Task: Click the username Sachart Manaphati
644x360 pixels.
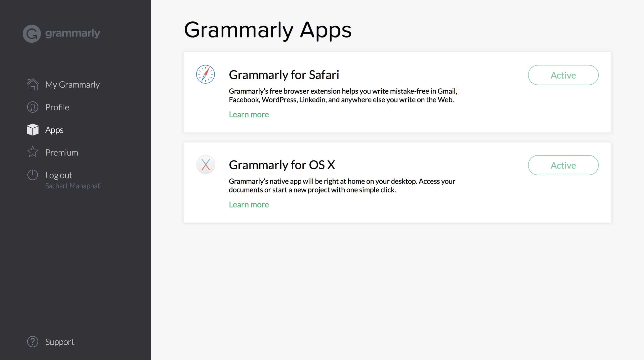Action: [73, 186]
